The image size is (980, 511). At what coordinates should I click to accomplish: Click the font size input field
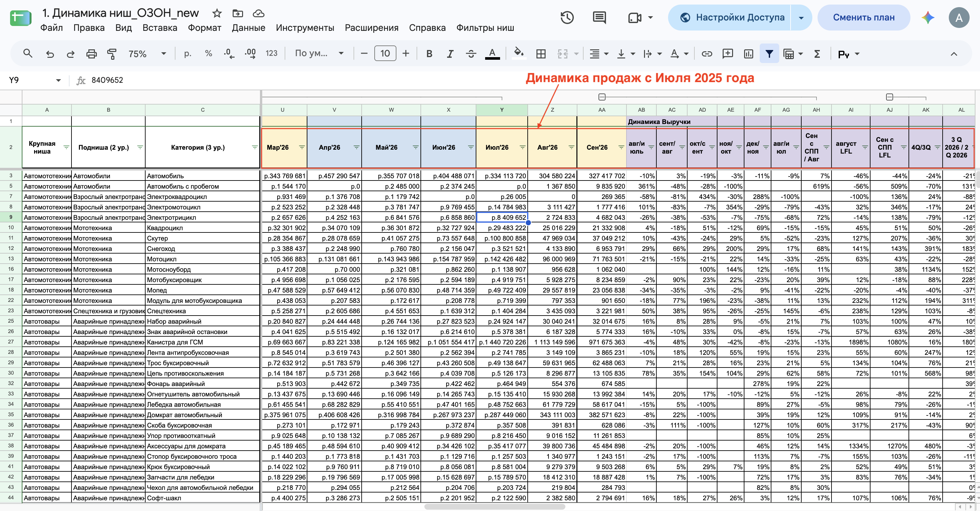click(385, 54)
